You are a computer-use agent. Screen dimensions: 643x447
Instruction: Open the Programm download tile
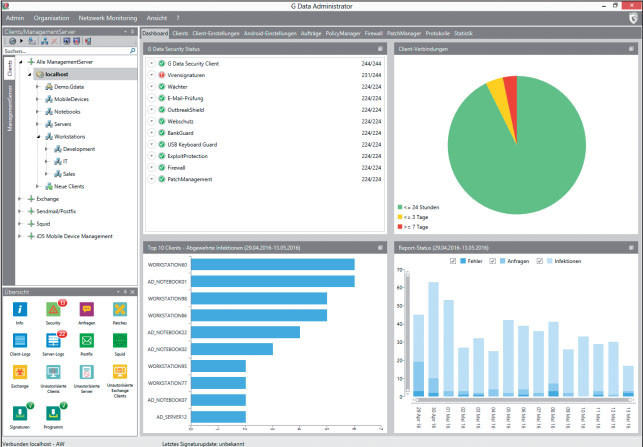(x=53, y=413)
